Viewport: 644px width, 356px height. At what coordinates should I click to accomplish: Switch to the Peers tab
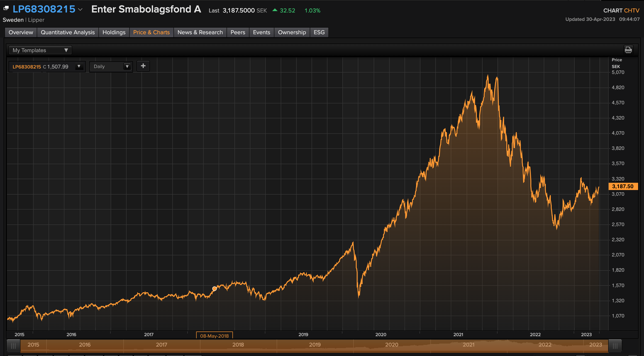click(x=238, y=32)
